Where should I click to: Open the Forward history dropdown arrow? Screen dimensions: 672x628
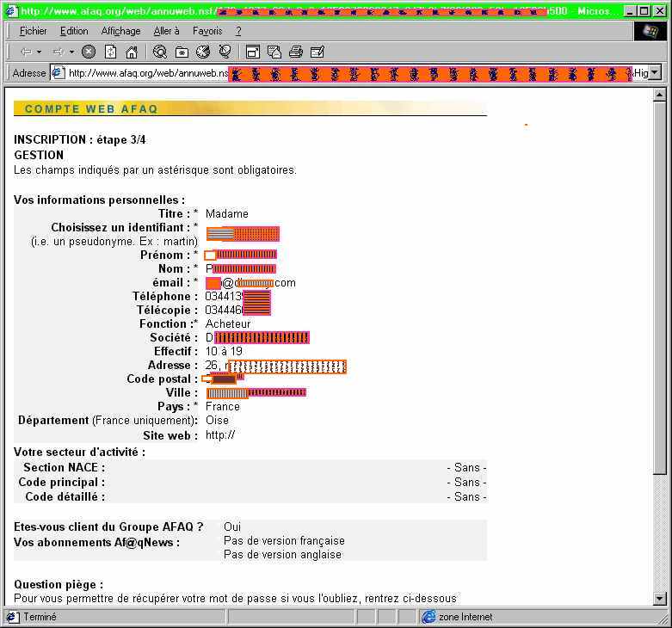[x=71, y=52]
